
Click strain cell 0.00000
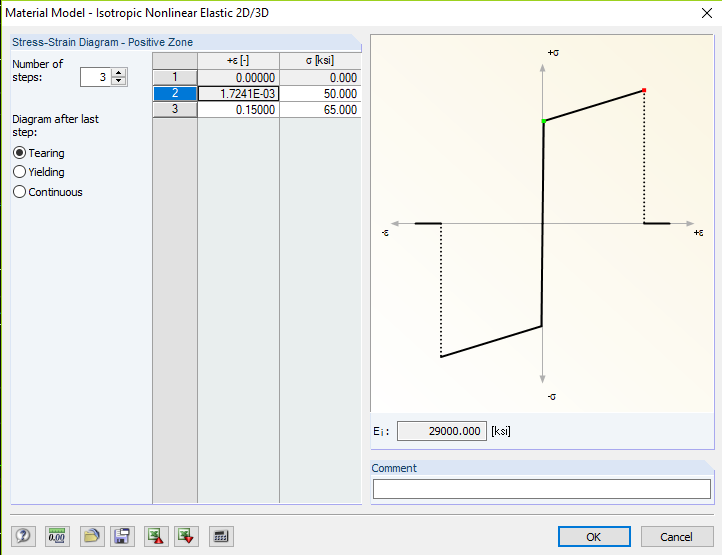click(239, 77)
